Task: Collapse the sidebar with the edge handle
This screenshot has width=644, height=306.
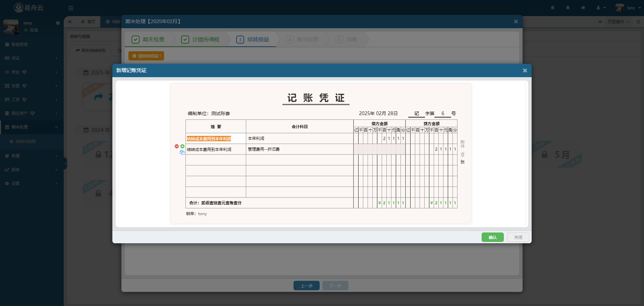Action: [x=65, y=164]
